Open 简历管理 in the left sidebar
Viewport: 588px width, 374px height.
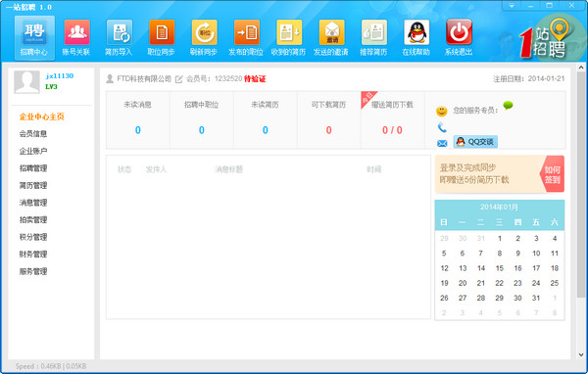33,185
